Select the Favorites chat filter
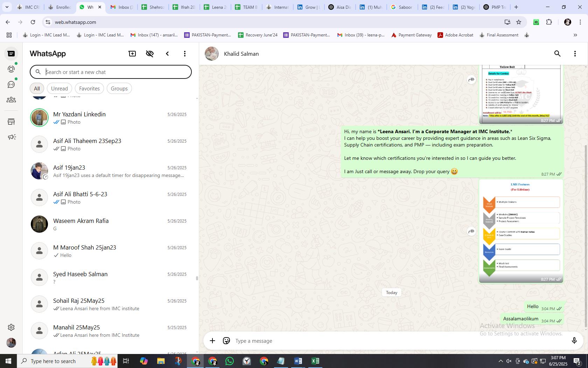This screenshot has height=368, width=588. pos(89,89)
